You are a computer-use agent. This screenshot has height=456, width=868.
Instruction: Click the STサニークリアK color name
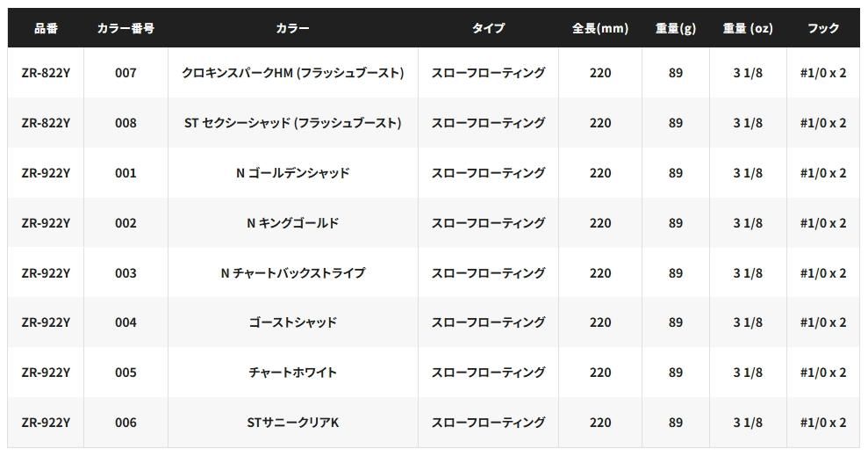(x=292, y=423)
